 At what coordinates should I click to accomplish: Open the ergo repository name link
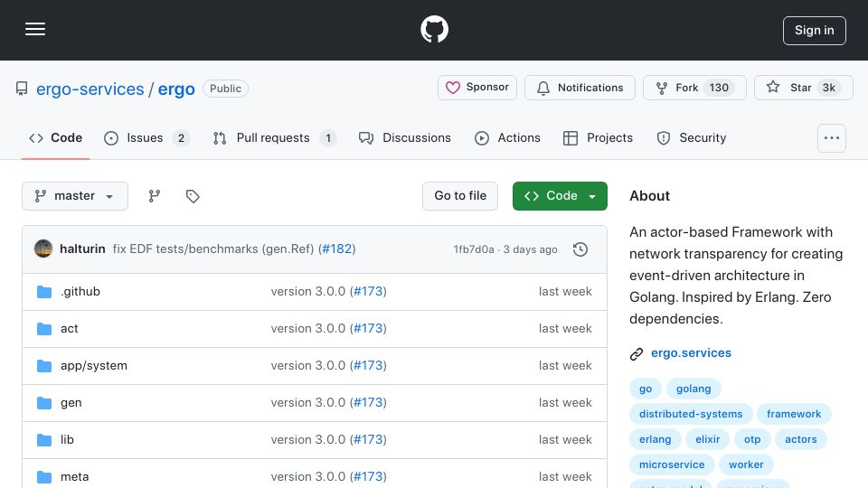(x=176, y=89)
